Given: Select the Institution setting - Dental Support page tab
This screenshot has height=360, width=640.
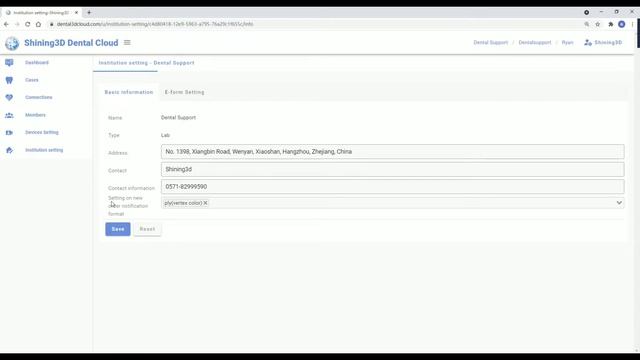Looking at the screenshot, I should (147, 63).
